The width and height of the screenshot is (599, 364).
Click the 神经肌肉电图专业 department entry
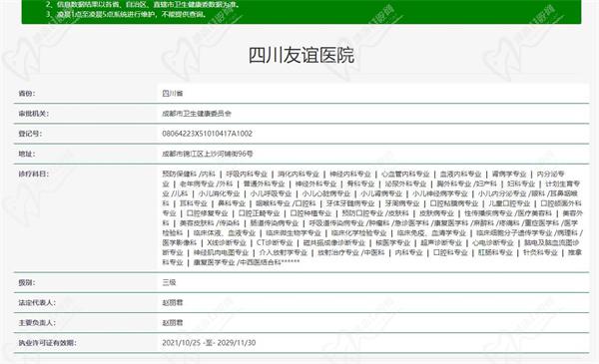222,252
